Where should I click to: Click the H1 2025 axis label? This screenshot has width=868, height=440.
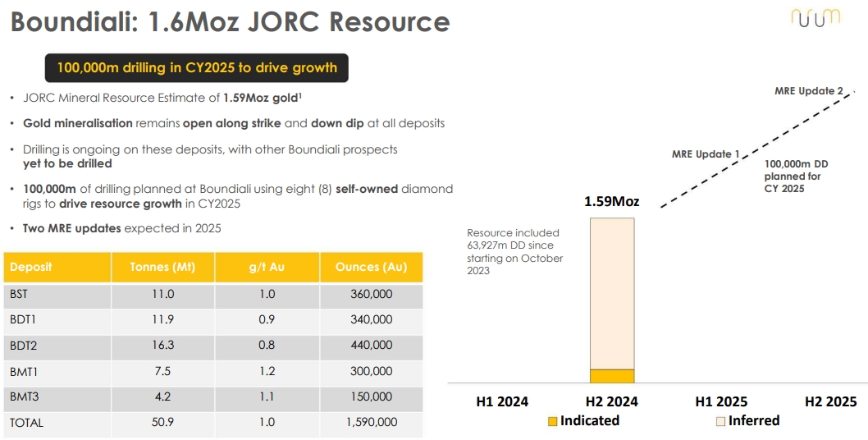[x=721, y=401]
